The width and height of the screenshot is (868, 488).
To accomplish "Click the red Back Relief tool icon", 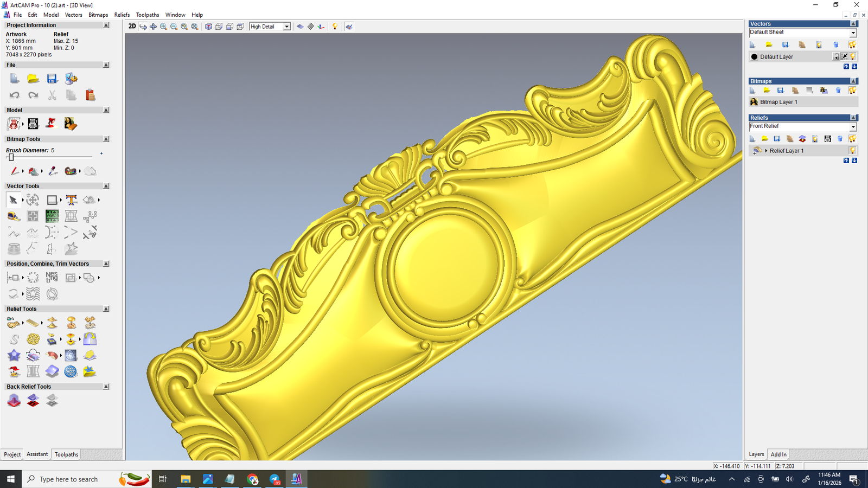I will point(14,401).
